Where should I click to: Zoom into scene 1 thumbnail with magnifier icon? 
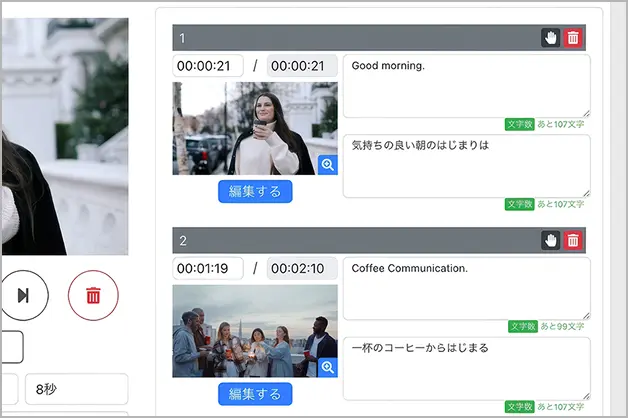coord(328,165)
